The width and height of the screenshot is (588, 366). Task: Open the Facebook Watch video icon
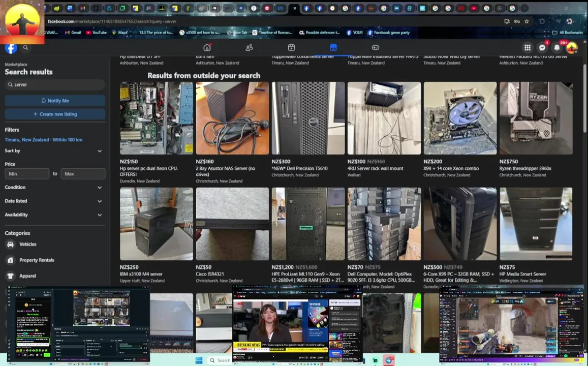pos(291,48)
